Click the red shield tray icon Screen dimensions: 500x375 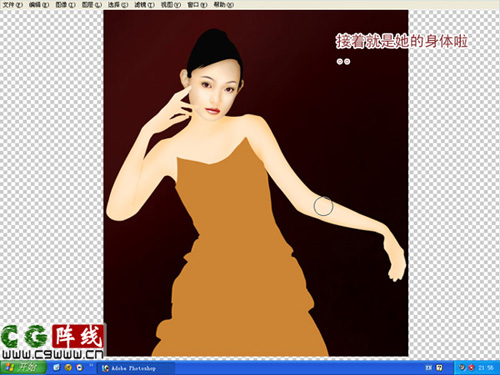tap(471, 368)
